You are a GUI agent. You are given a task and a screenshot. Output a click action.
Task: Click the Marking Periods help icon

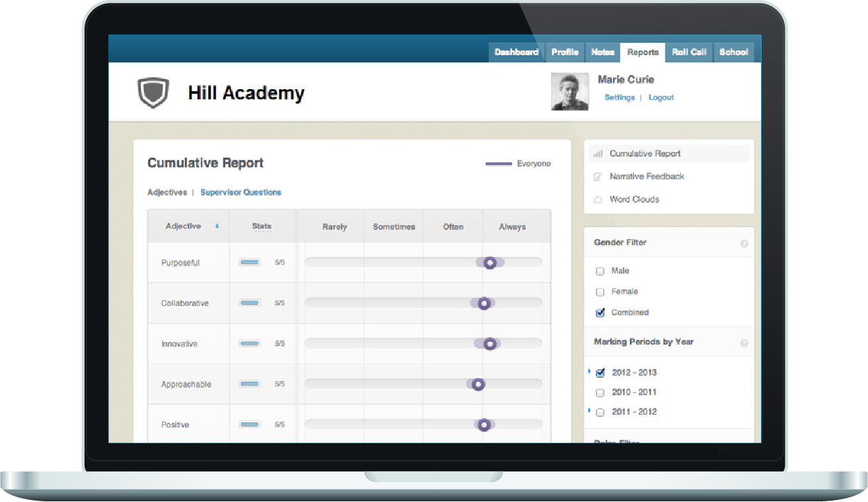[744, 343]
